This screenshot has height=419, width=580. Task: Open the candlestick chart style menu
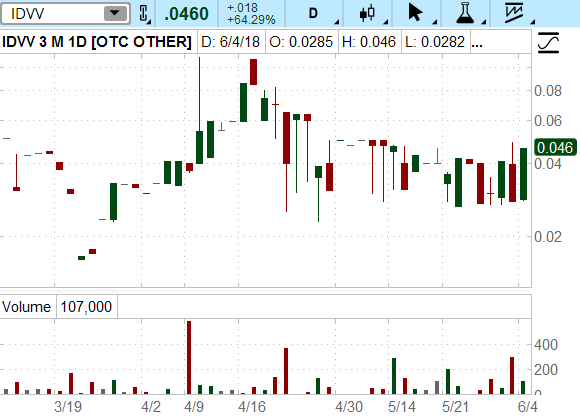(367, 14)
